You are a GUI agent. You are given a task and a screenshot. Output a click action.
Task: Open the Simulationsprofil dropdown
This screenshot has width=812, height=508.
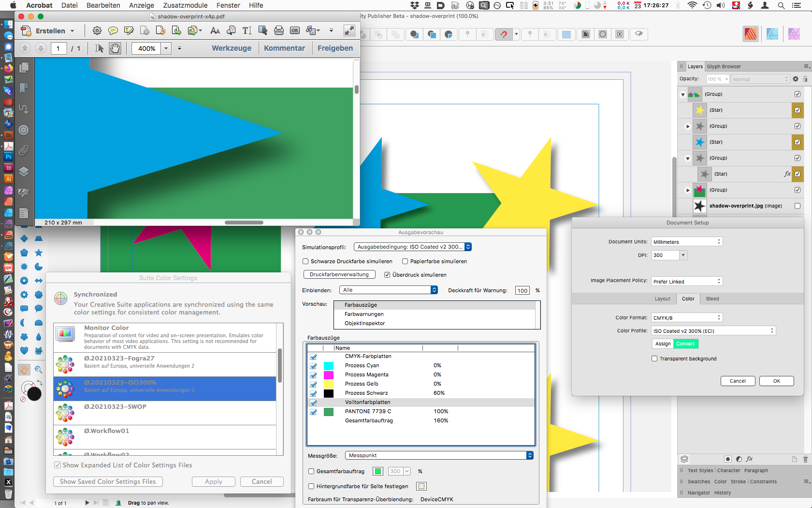[x=412, y=247]
